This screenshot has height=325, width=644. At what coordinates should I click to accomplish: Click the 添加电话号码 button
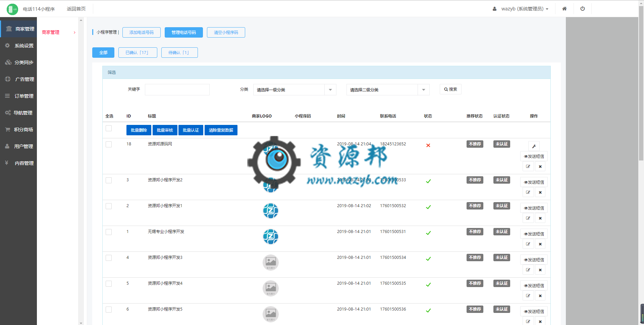coord(142,33)
